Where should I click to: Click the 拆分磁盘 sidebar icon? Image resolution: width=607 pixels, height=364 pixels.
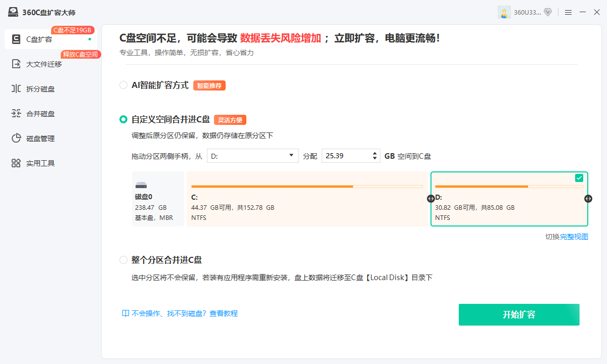tap(16, 88)
